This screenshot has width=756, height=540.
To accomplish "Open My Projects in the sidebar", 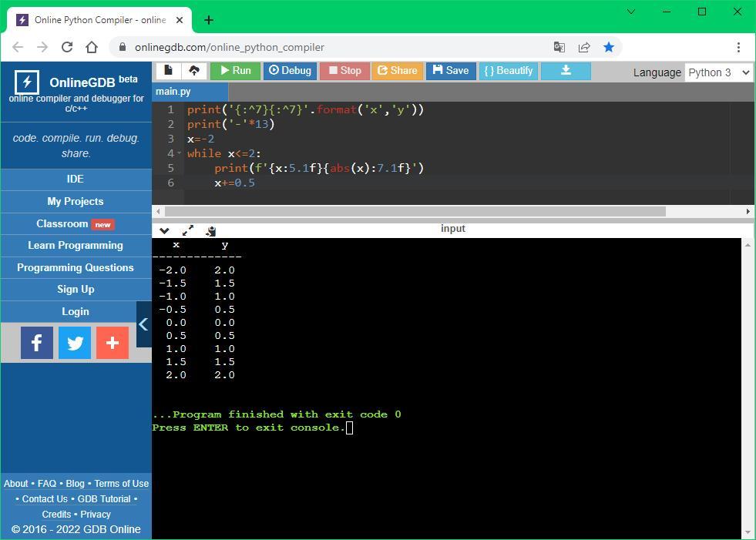I will (x=76, y=202).
